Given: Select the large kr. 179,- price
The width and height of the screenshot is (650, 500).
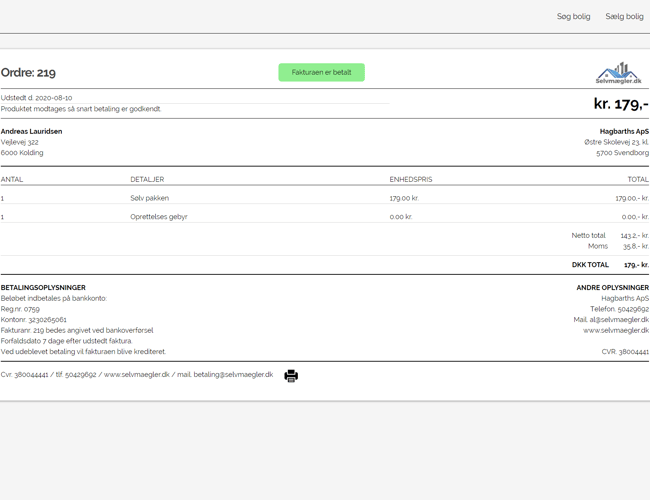Looking at the screenshot, I should (x=620, y=103).
